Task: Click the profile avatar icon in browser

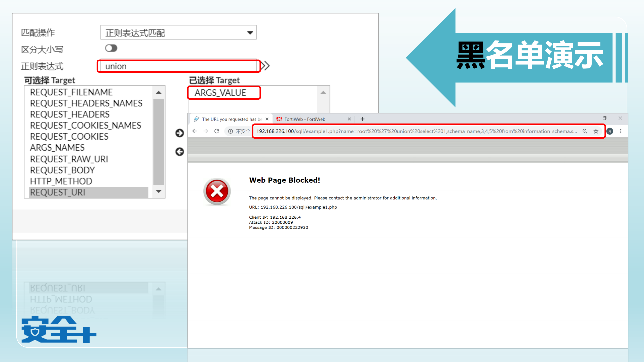Action: pos(610,131)
